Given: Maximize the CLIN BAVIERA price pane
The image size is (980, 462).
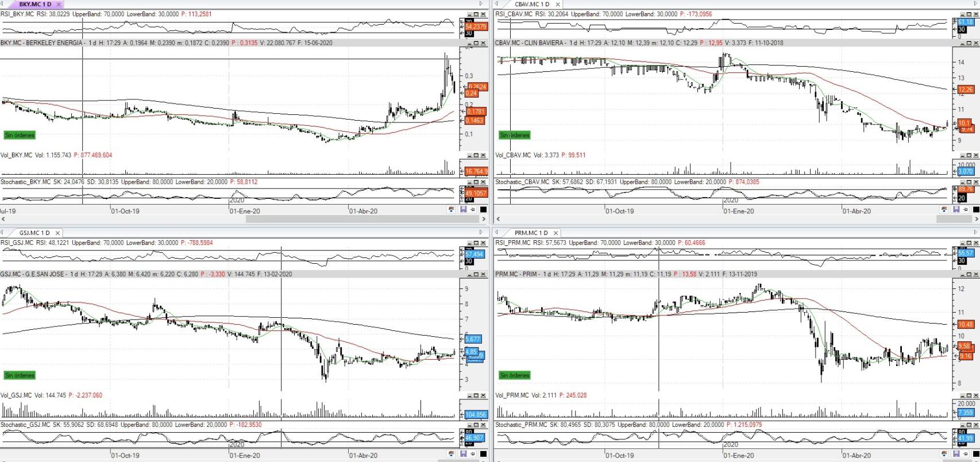Looking at the screenshot, I should click(x=969, y=43).
